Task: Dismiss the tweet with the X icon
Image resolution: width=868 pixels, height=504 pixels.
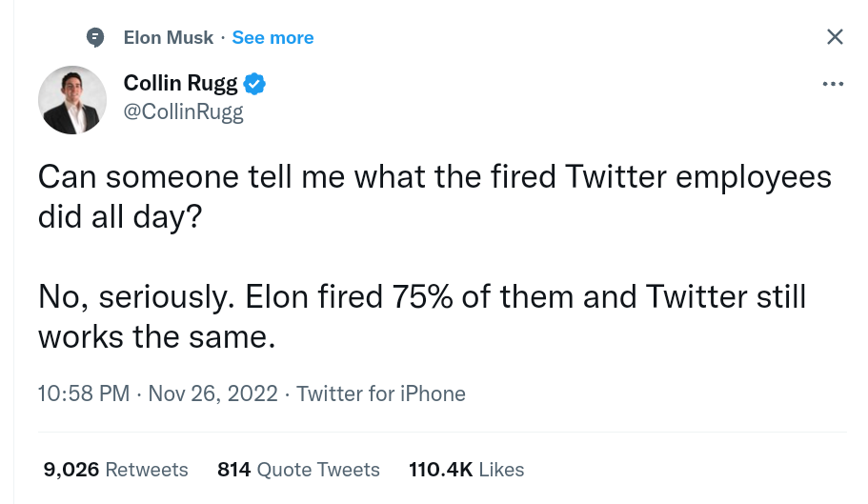Action: [834, 37]
